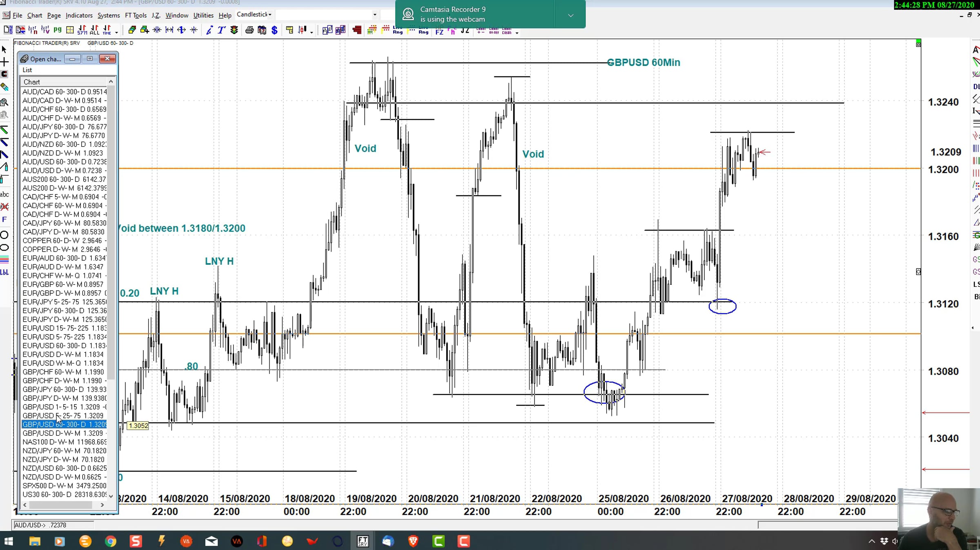Toggle the Label on/off button

click(494, 30)
